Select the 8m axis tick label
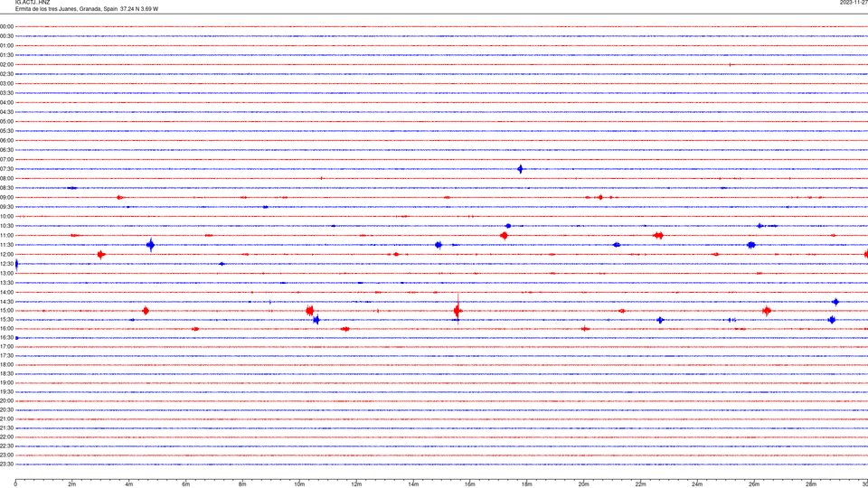Image resolution: width=868 pixels, height=488 pixels. 242,484
